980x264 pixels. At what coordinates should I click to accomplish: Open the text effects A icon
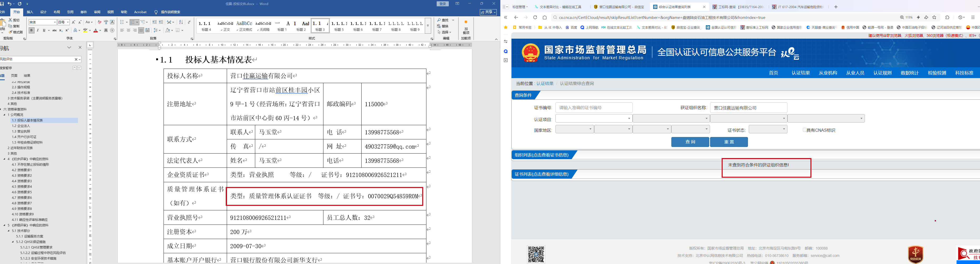click(x=75, y=31)
